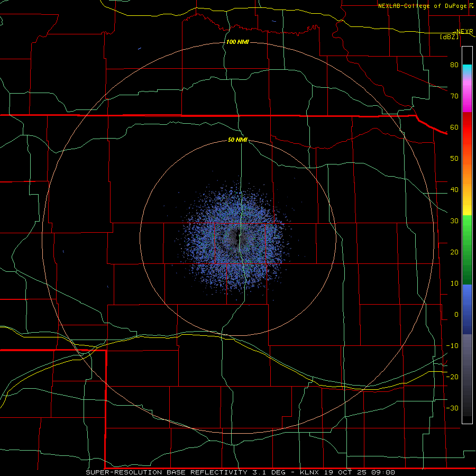
Task: Click the 40 dBZ scale value
Action: 454,190
